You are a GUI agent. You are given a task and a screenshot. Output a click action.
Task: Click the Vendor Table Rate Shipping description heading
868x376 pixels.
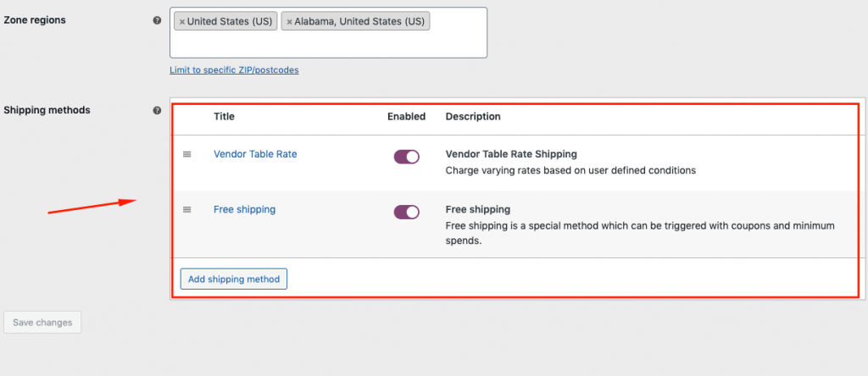(511, 154)
